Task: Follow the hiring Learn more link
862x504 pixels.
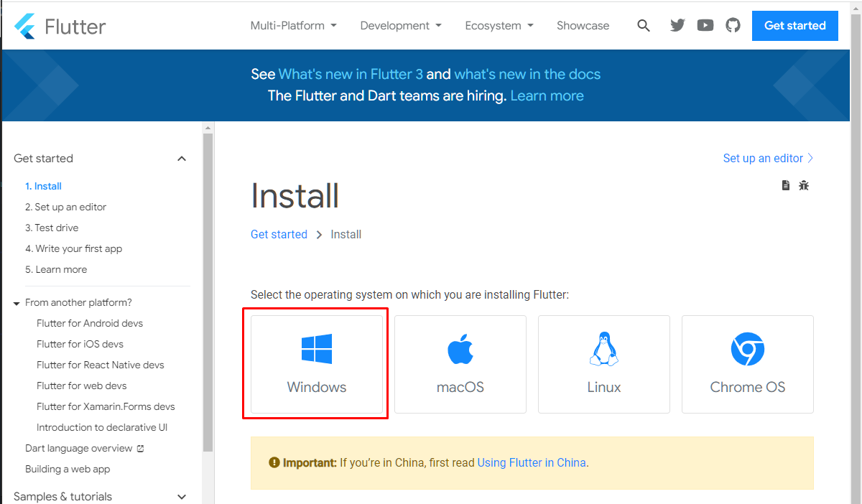Action: 547,95
